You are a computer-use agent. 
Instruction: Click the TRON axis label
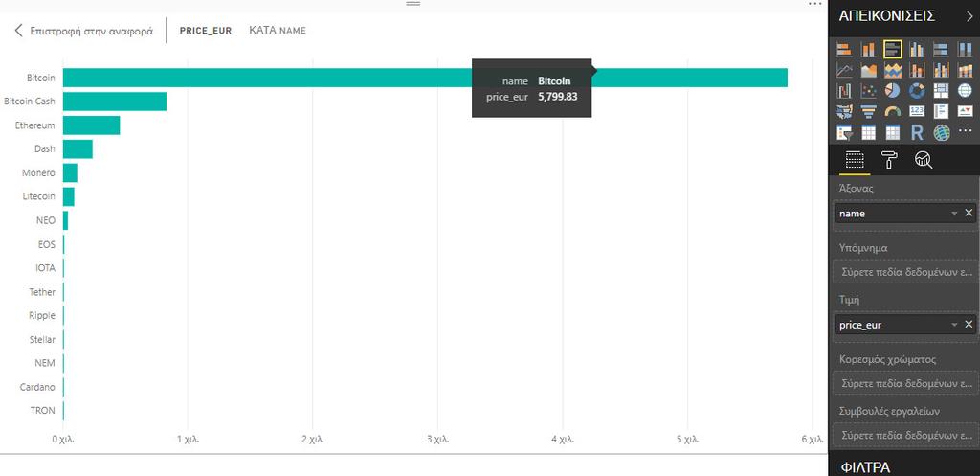coord(43,410)
